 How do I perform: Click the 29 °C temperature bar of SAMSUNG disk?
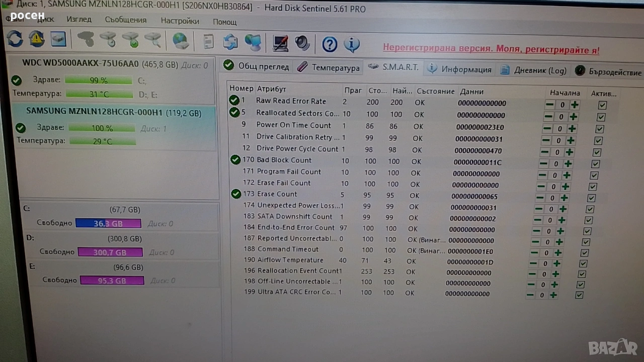point(103,141)
